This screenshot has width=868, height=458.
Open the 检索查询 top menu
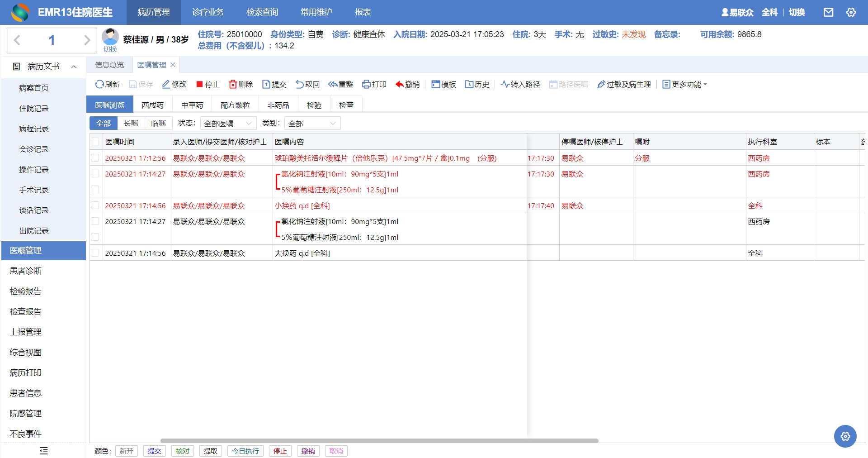tap(262, 12)
